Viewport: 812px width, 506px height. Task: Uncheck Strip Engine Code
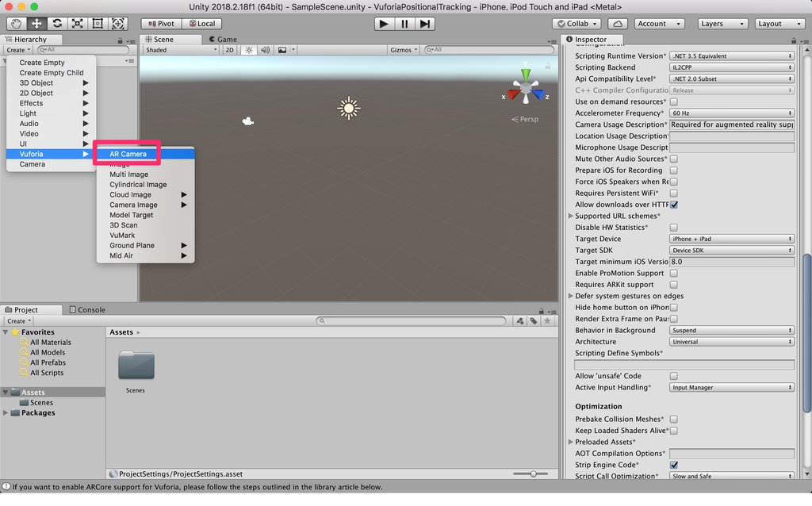pyautogui.click(x=674, y=465)
